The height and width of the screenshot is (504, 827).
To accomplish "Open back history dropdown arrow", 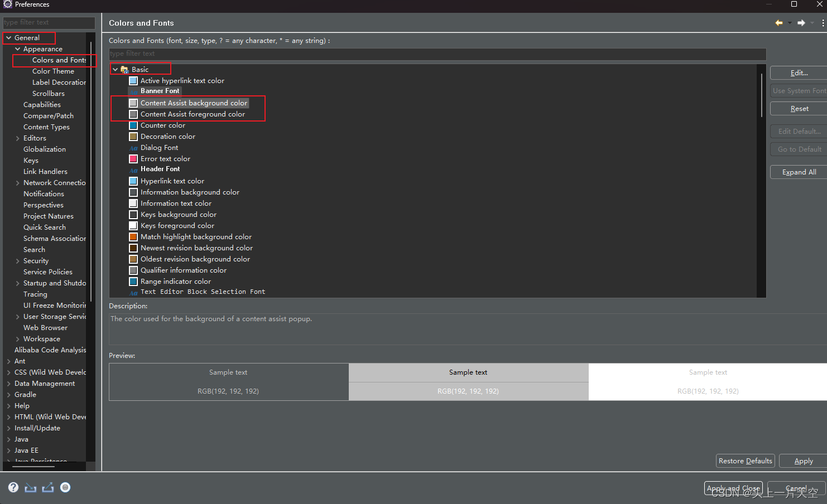I will coord(790,23).
